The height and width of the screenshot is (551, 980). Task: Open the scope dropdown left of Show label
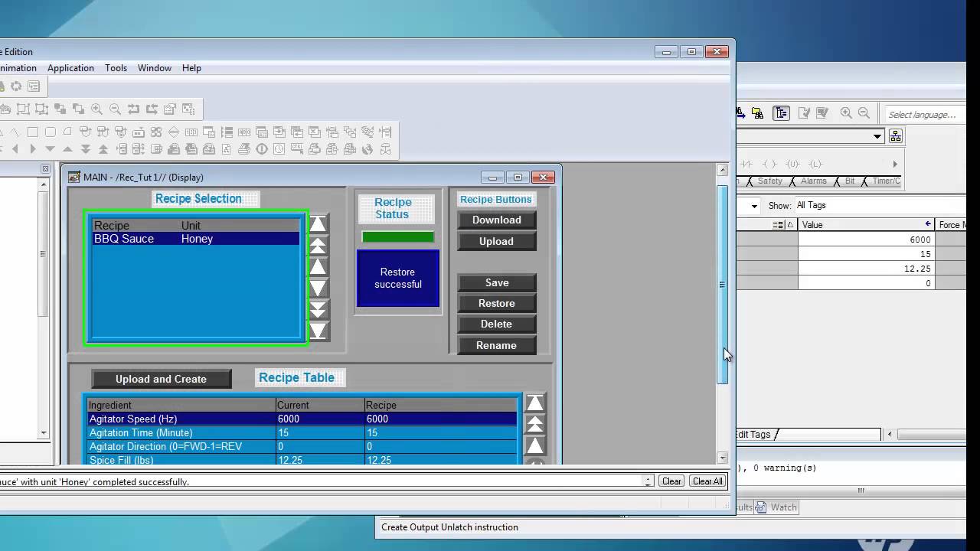click(754, 206)
